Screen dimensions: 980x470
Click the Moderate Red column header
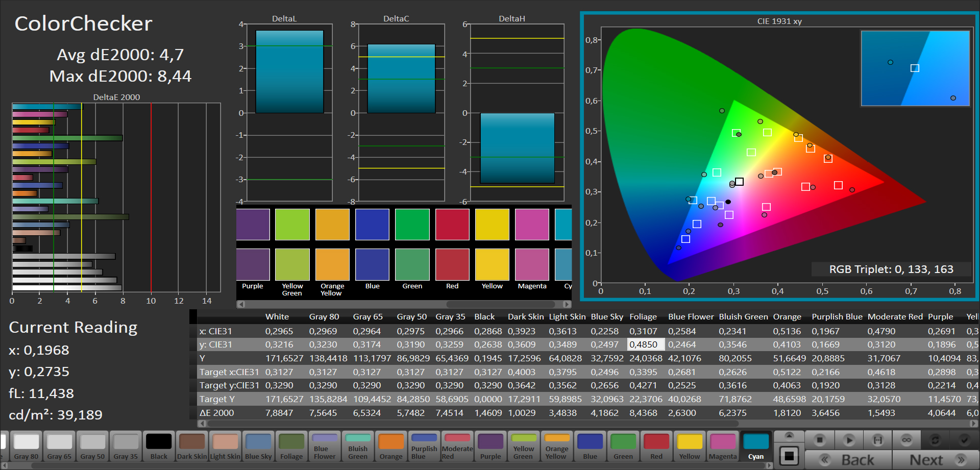tap(895, 316)
